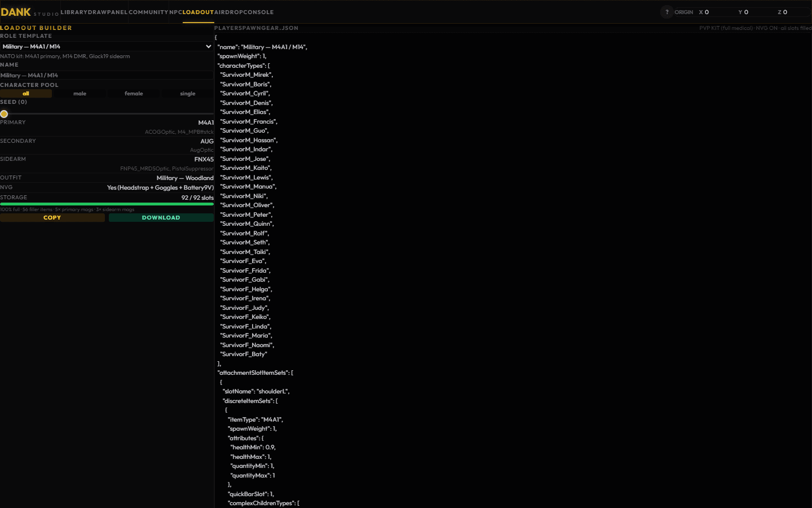This screenshot has width=812, height=508.
Task: Click the "SurvivorF_Eva" JSON line
Action: (x=243, y=261)
